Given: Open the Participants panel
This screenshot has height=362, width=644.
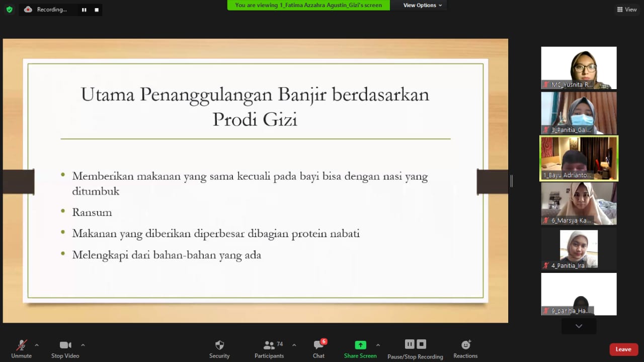Looking at the screenshot, I should (x=269, y=348).
